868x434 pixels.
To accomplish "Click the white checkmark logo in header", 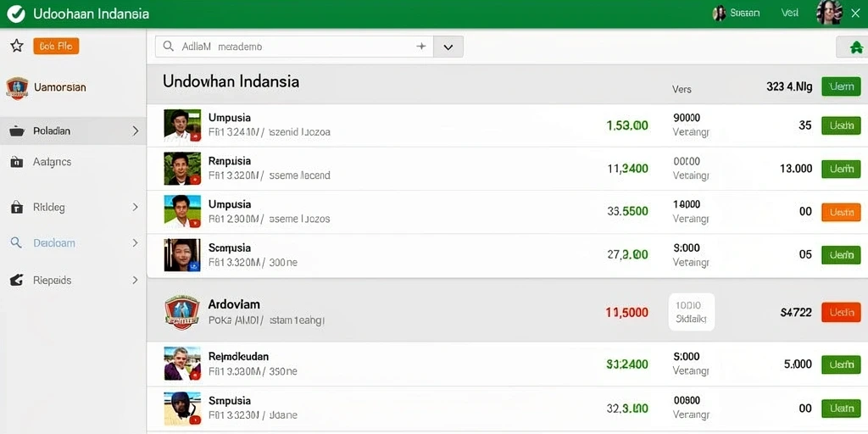I will point(16,14).
